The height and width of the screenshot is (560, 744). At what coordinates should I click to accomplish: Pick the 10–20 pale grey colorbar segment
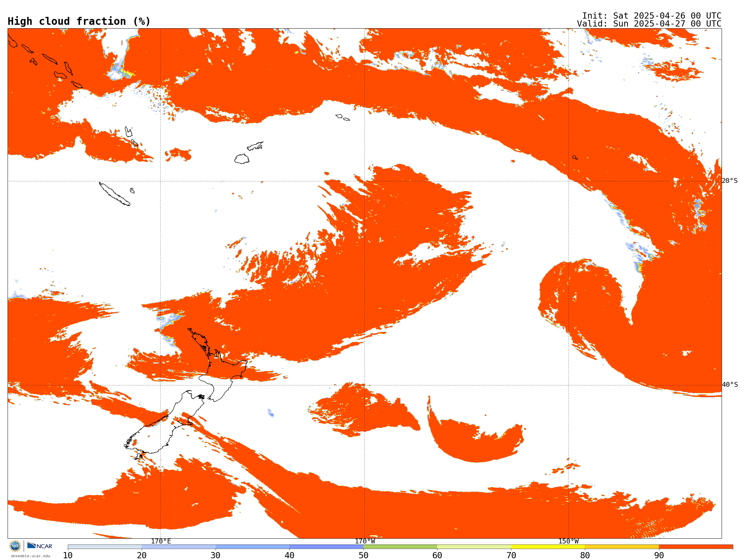[105, 547]
